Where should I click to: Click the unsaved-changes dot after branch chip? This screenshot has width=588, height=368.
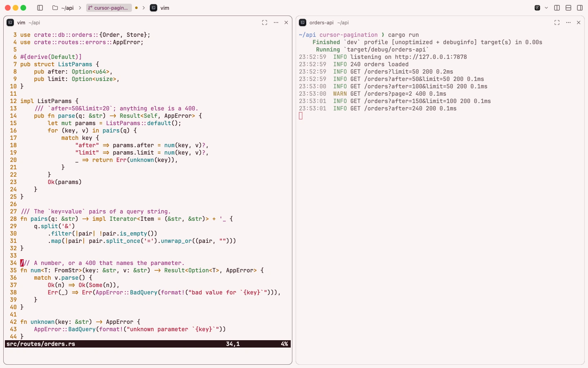pos(136,8)
